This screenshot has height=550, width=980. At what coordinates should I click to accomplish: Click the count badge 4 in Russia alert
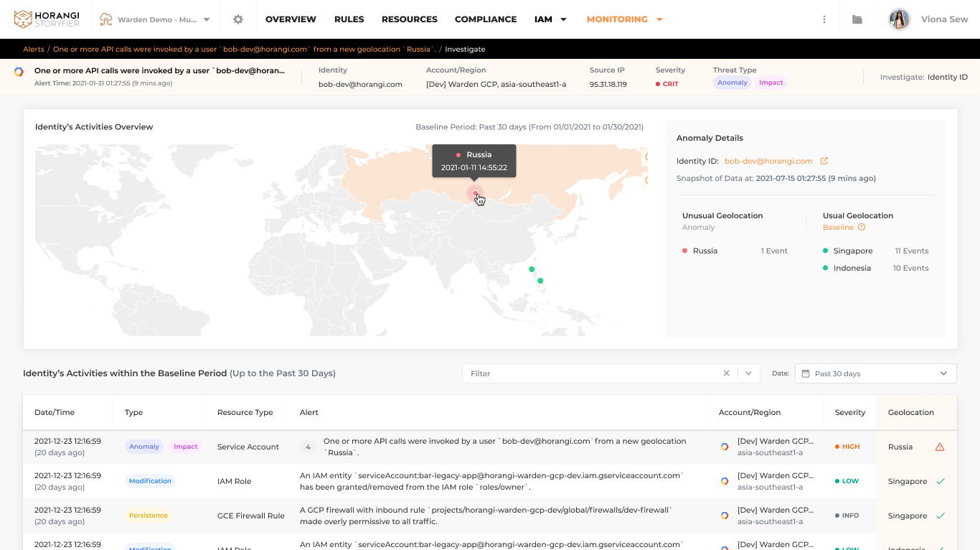[x=308, y=447]
